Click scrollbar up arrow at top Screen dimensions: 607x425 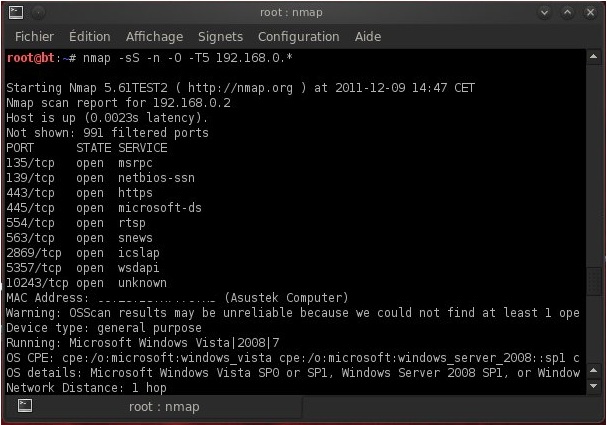(593, 57)
